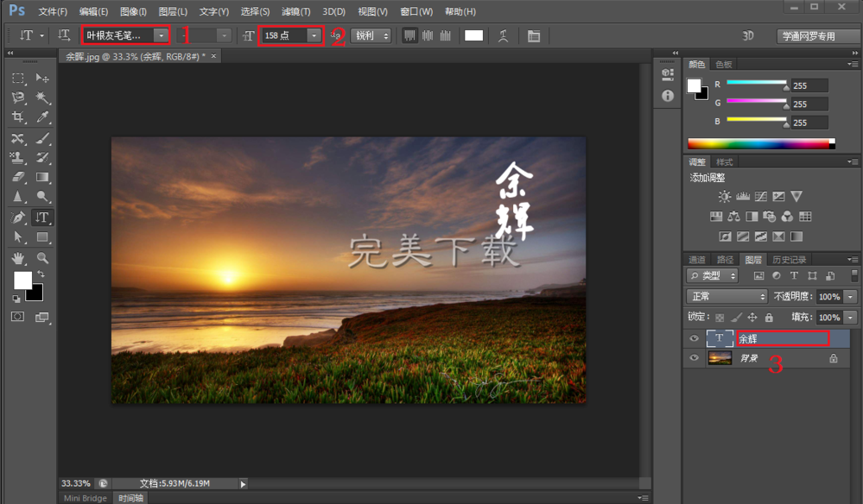
Task: Click the create warped text icon
Action: (x=503, y=36)
